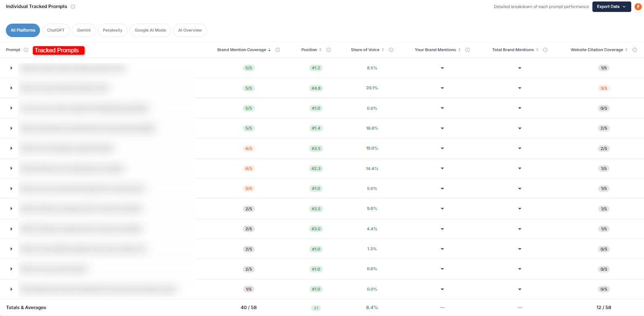
Task: Open the Perplexity platform tab
Action: (113, 30)
